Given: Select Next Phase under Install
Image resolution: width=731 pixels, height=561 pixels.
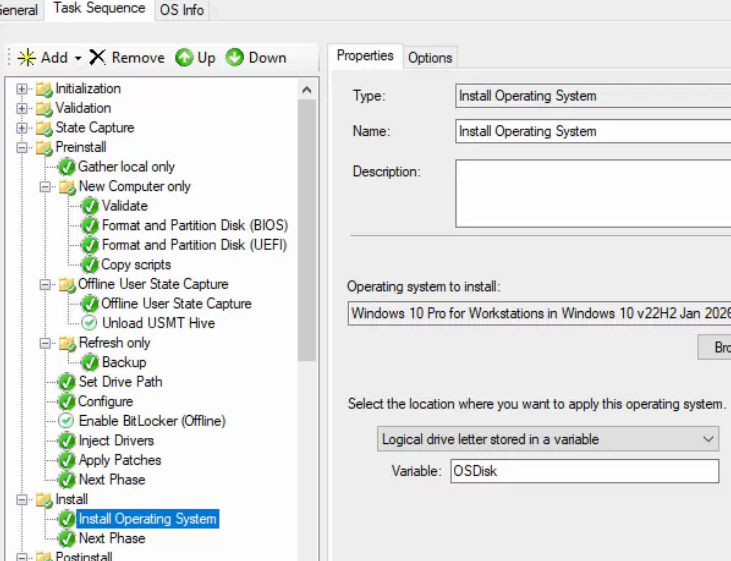Looking at the screenshot, I should [x=112, y=539].
